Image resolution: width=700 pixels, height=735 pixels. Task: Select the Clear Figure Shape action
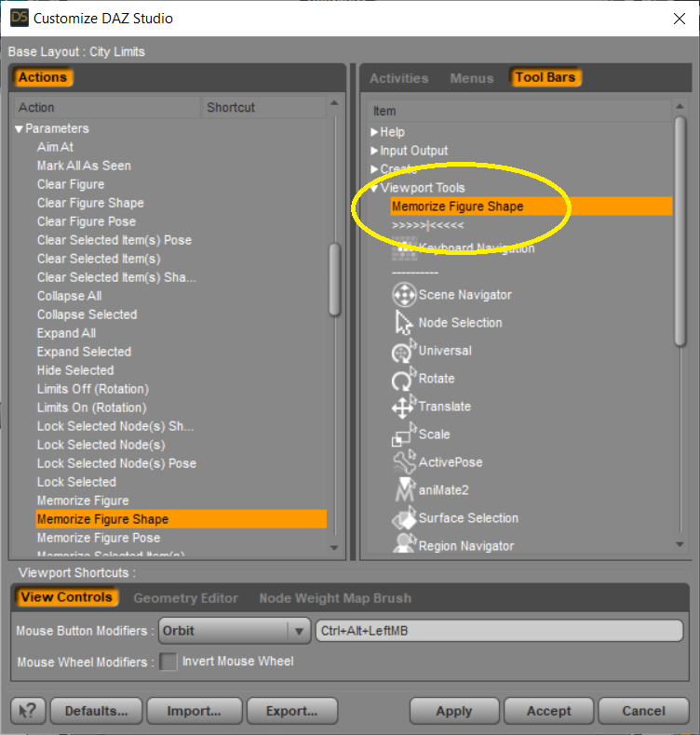pyautogui.click(x=90, y=203)
